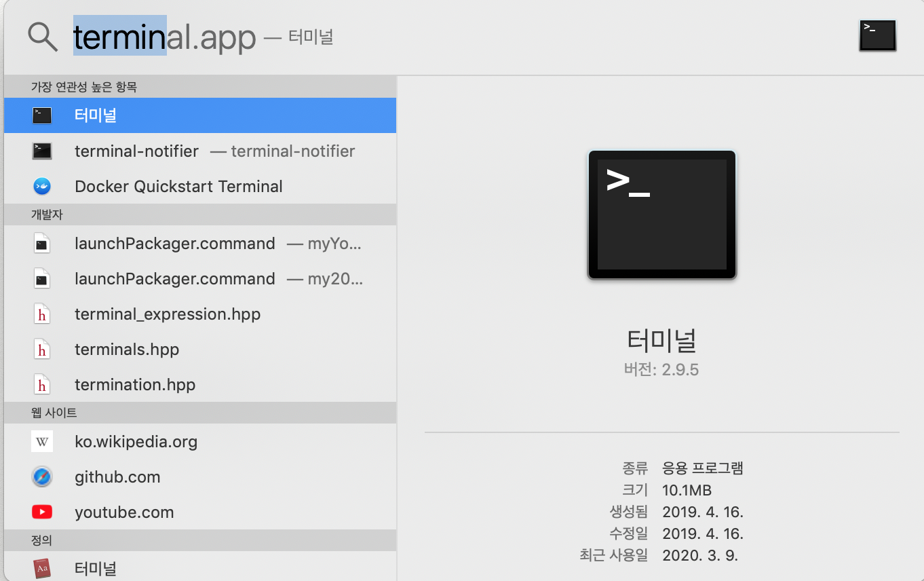The image size is (924, 581).
Task: Select the 터미널 top hit result
Action: click(200, 115)
